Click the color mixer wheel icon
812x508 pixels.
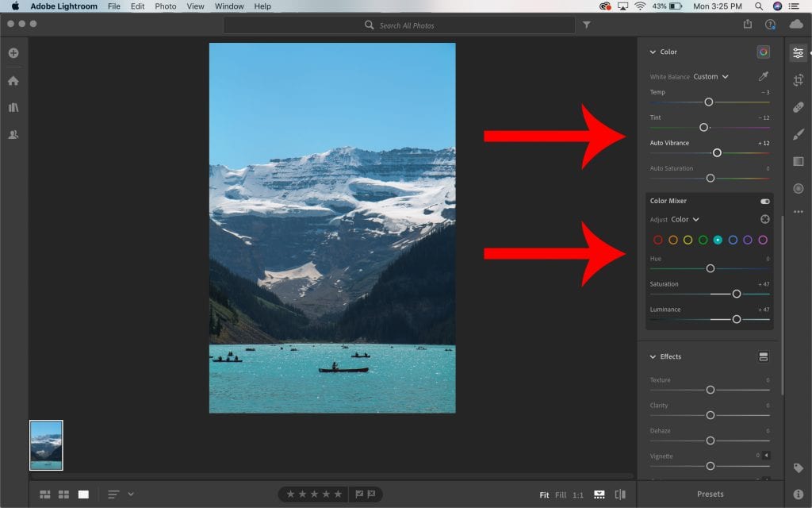point(764,52)
